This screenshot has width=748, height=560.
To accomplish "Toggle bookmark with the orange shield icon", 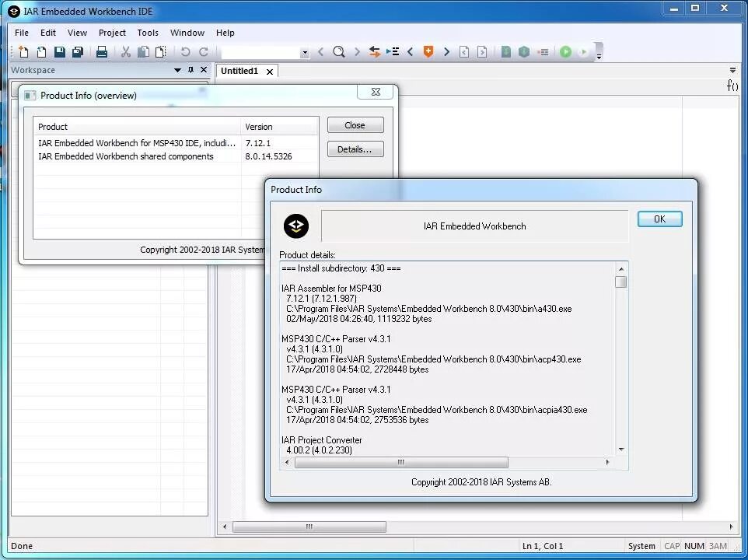I will point(428,51).
